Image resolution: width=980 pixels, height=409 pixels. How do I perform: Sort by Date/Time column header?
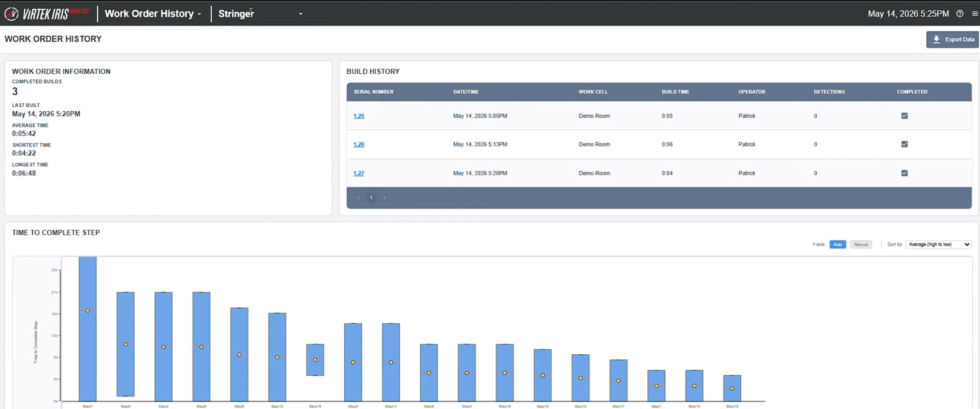pyautogui.click(x=466, y=92)
